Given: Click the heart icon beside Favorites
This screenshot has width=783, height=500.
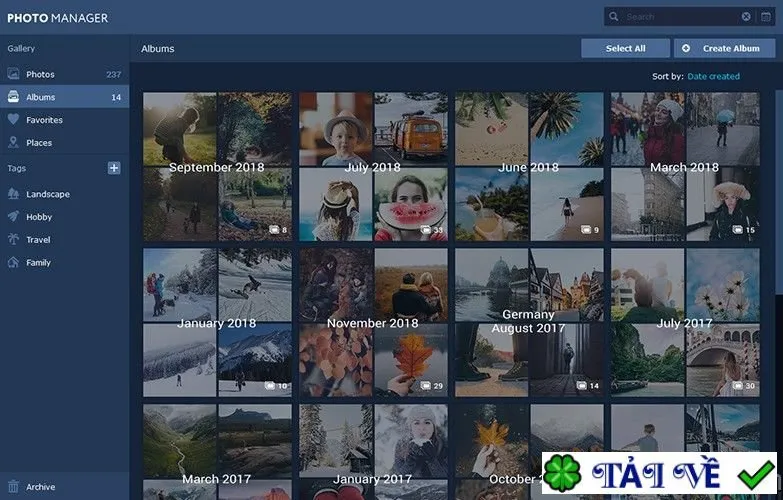Looking at the screenshot, I should pos(13,120).
